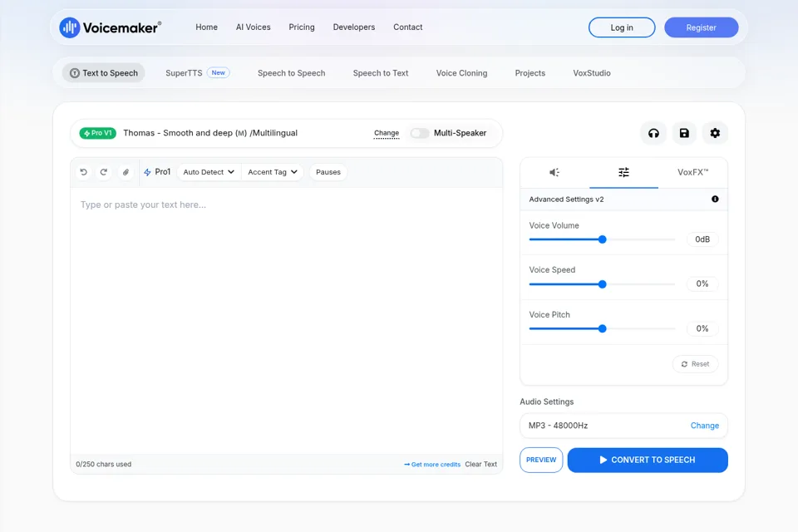Switch to the VoxFX tab
This screenshot has width=798, height=532.
click(692, 172)
